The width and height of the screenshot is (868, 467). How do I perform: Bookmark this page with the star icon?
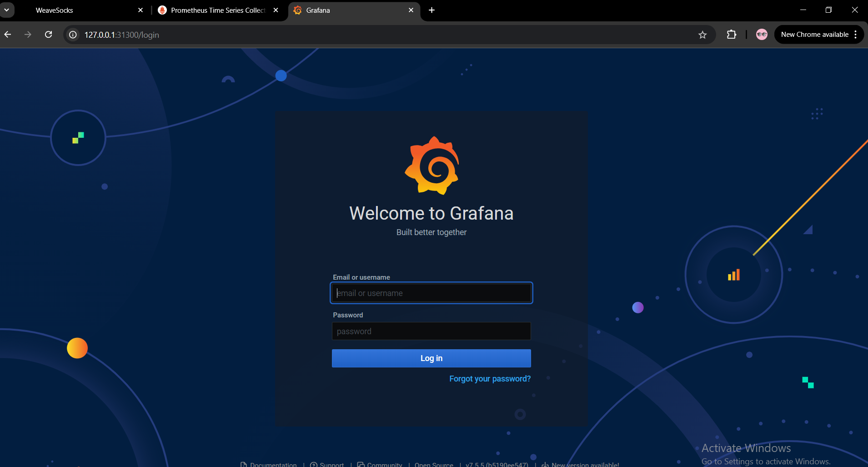click(702, 35)
